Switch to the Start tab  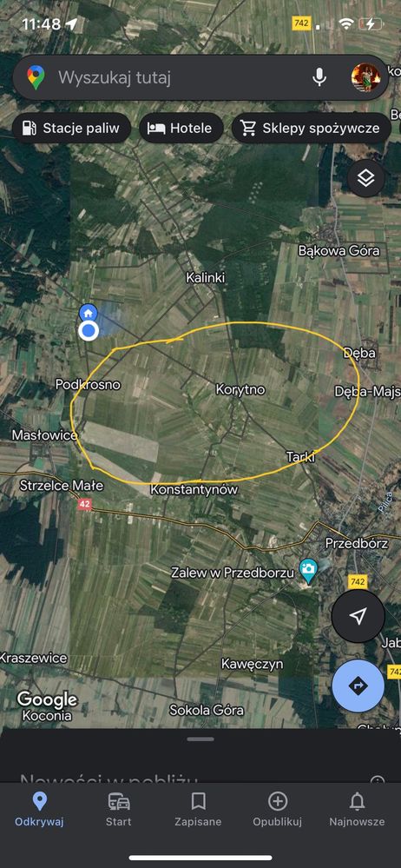point(119,809)
